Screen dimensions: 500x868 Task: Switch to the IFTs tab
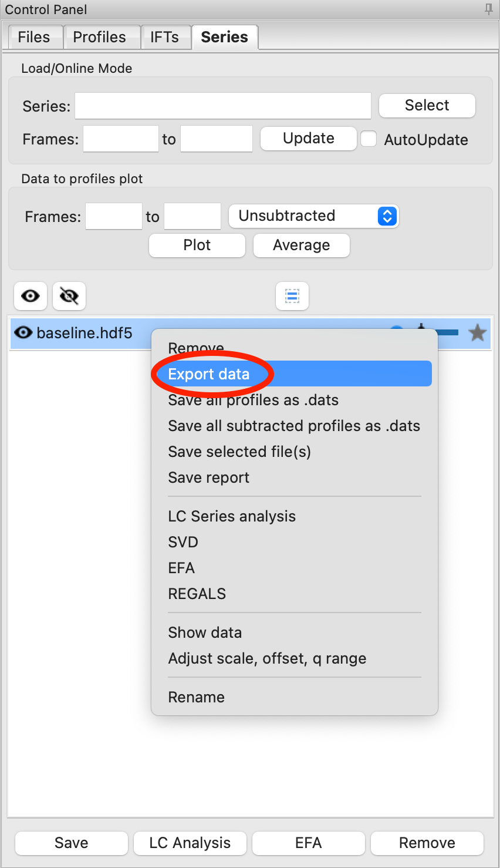point(164,37)
